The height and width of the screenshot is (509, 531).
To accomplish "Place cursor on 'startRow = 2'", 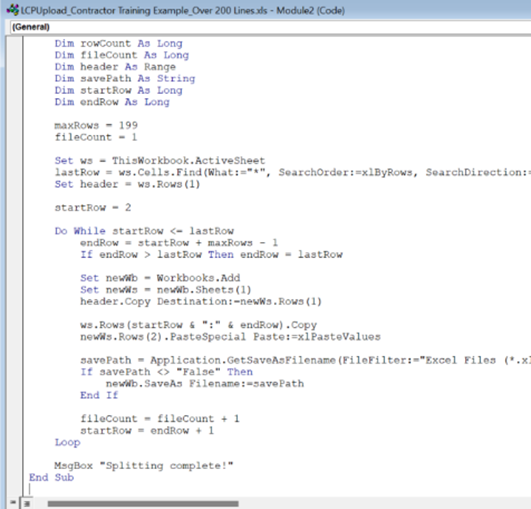I will click(93, 208).
